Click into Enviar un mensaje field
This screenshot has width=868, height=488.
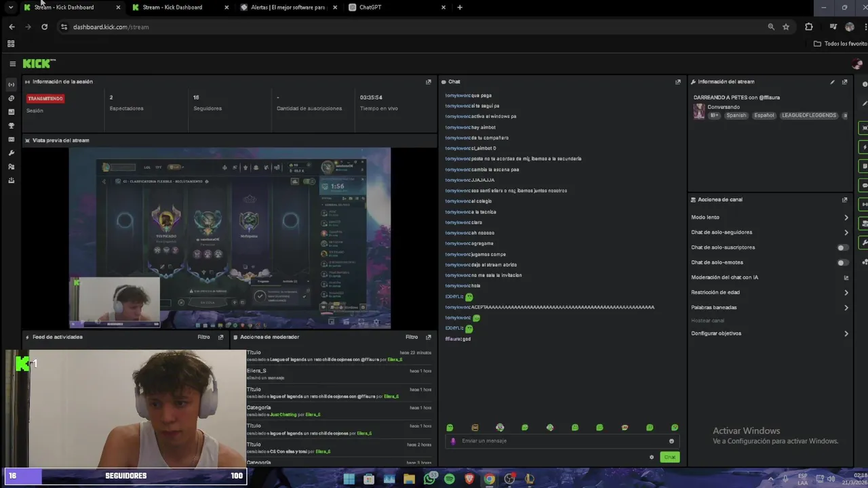coord(561,441)
